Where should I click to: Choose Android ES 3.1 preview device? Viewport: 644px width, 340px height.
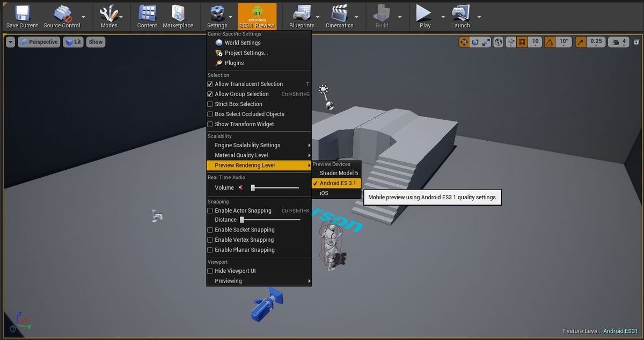pyautogui.click(x=336, y=183)
